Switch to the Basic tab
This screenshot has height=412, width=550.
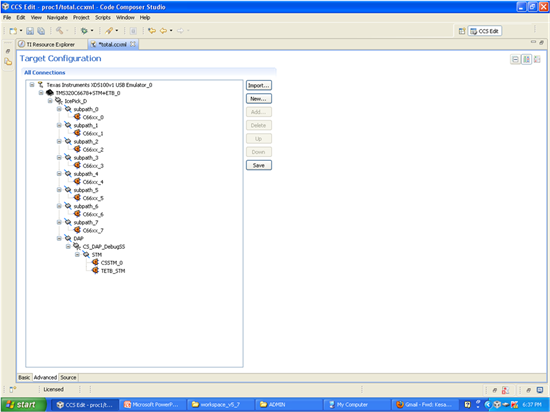point(24,377)
